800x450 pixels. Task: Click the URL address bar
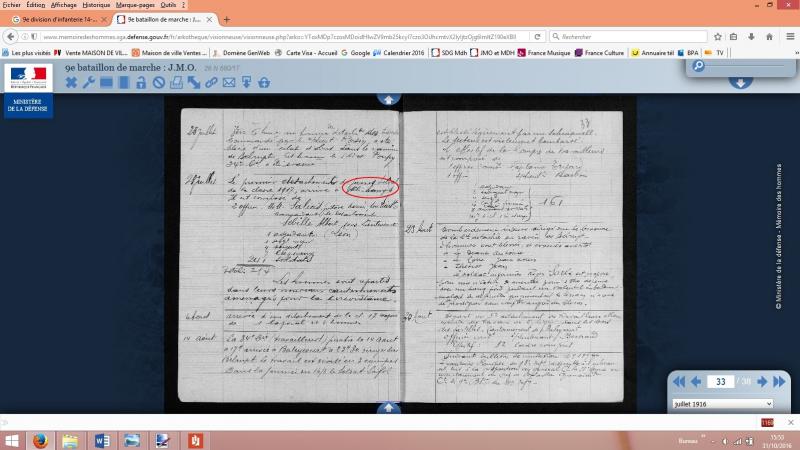point(280,37)
